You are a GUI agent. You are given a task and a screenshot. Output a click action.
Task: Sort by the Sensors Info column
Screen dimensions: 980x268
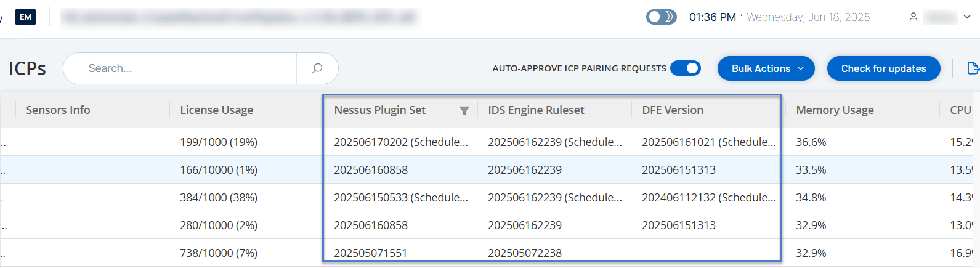pos(58,110)
